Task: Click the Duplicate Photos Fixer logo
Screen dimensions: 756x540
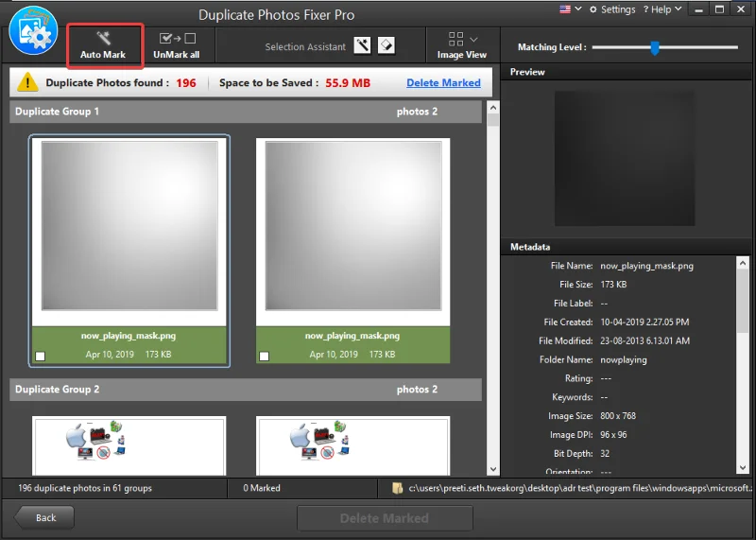Action: pyautogui.click(x=33, y=30)
